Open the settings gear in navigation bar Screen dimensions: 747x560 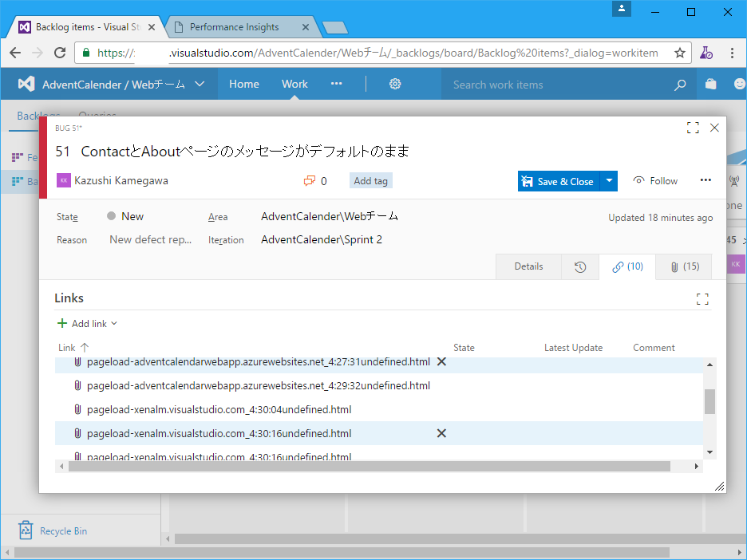point(395,85)
